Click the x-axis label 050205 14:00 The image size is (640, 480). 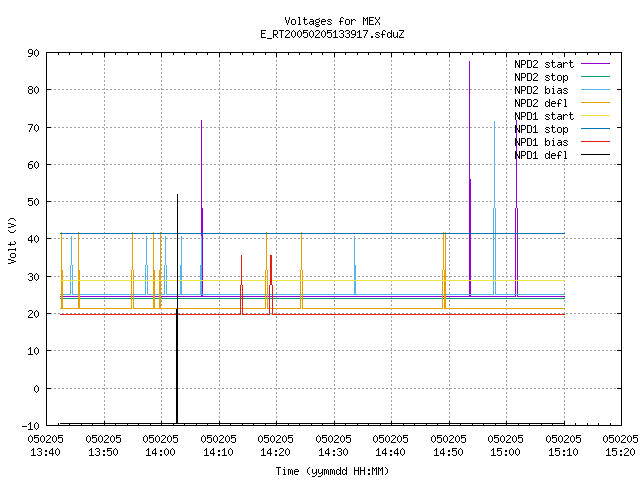click(x=161, y=445)
